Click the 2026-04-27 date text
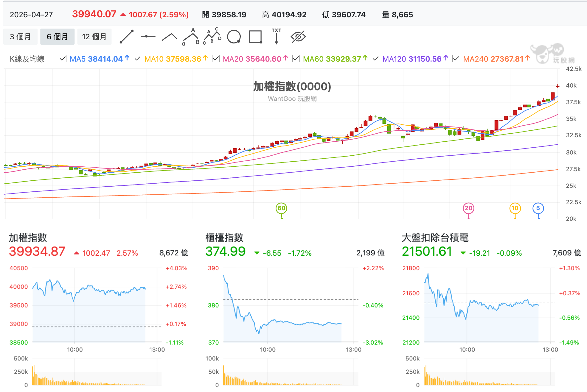The height and width of the screenshot is (392, 587). (31, 15)
